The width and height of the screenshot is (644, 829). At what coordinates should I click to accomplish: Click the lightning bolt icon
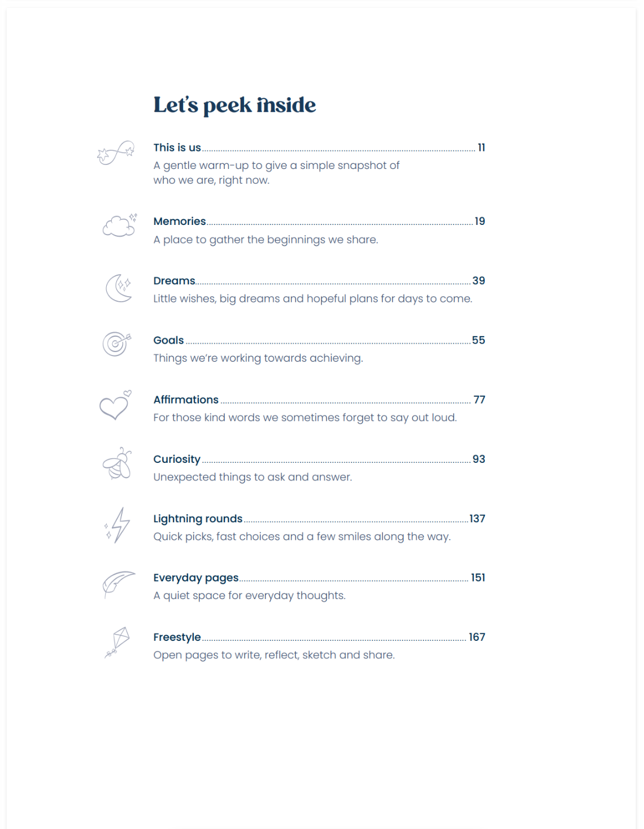pos(118,525)
